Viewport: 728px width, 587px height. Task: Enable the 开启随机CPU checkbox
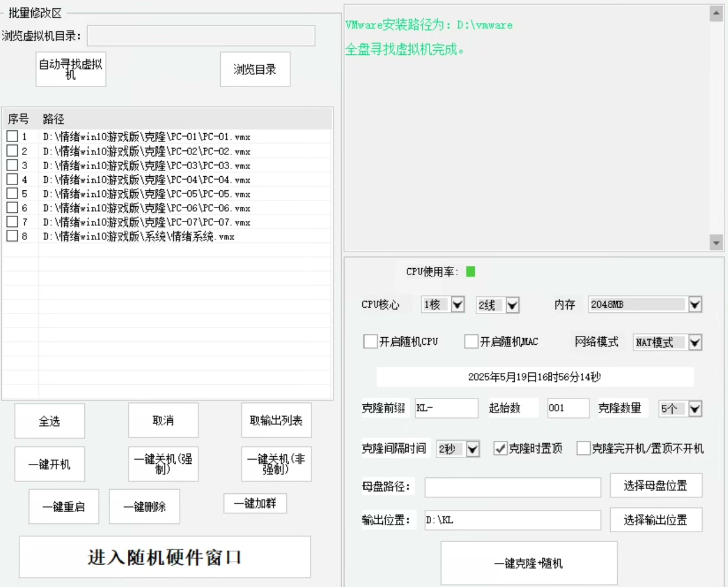pyautogui.click(x=370, y=342)
